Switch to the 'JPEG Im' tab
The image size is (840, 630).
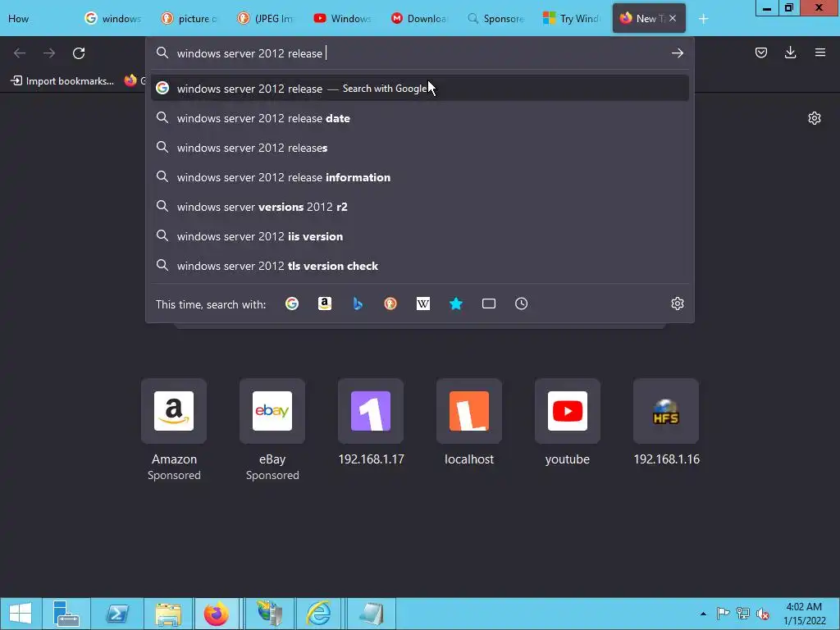(x=267, y=19)
